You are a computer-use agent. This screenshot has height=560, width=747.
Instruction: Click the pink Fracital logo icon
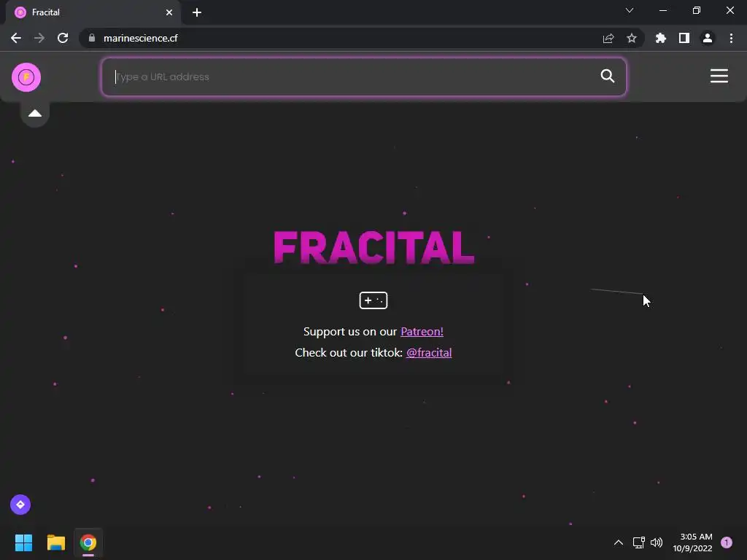tap(26, 77)
